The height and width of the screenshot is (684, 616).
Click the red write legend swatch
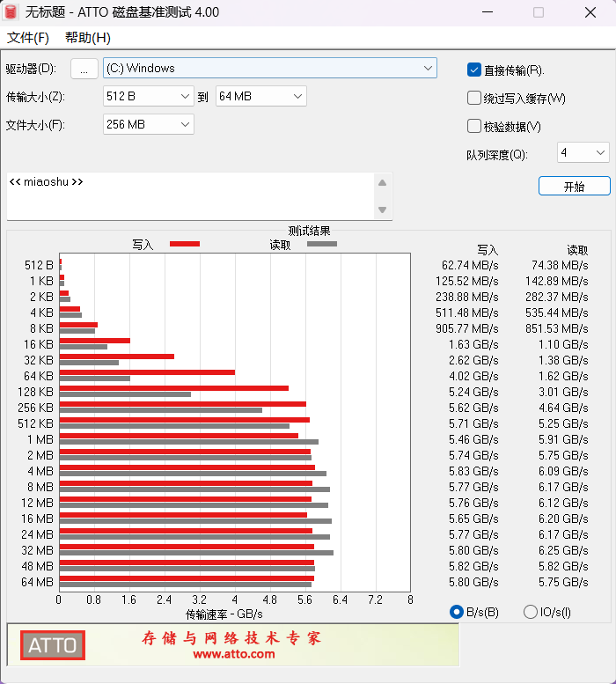[x=185, y=244]
